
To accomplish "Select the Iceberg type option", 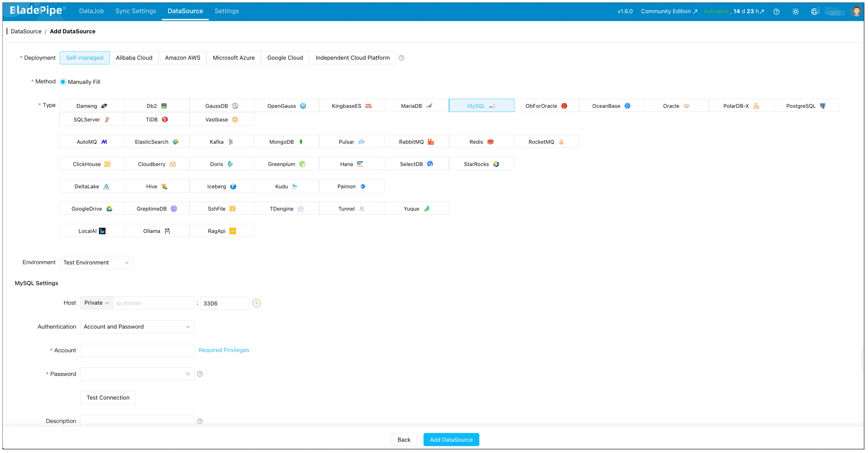I will (221, 186).
